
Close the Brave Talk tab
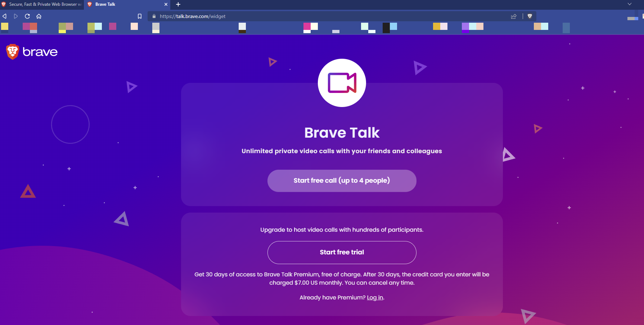(166, 4)
